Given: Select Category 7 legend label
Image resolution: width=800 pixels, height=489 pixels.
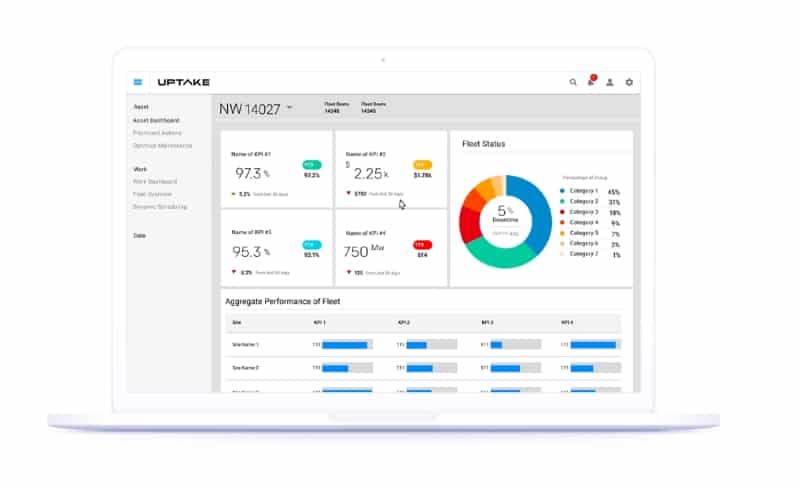Looking at the screenshot, I should 584,254.
